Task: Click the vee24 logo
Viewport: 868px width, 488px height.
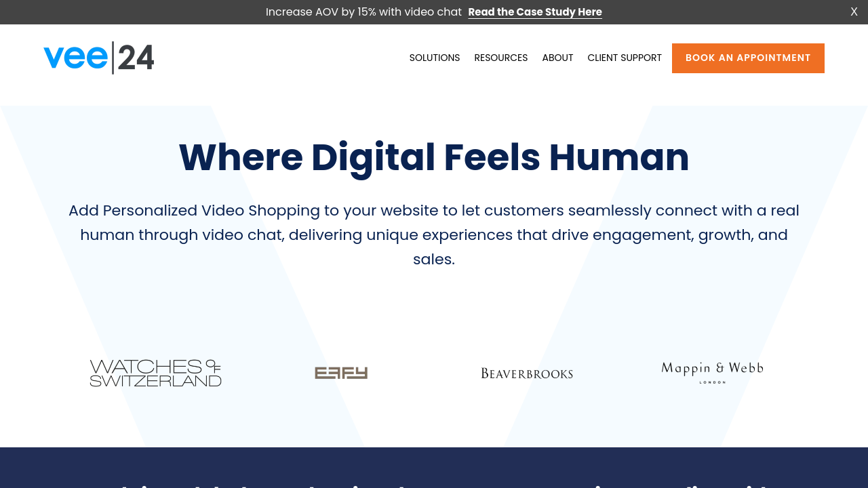Action: click(x=99, y=58)
